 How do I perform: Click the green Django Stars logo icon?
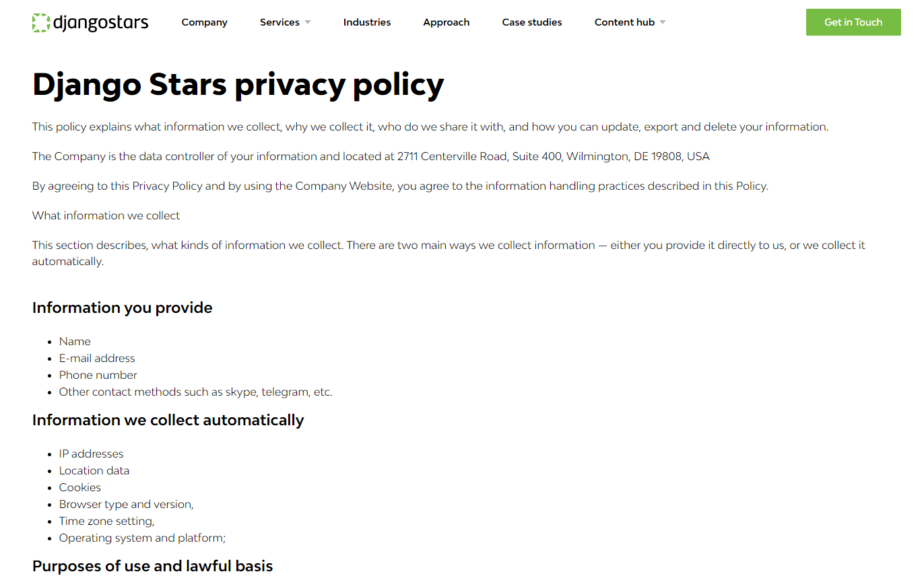pyautogui.click(x=41, y=22)
